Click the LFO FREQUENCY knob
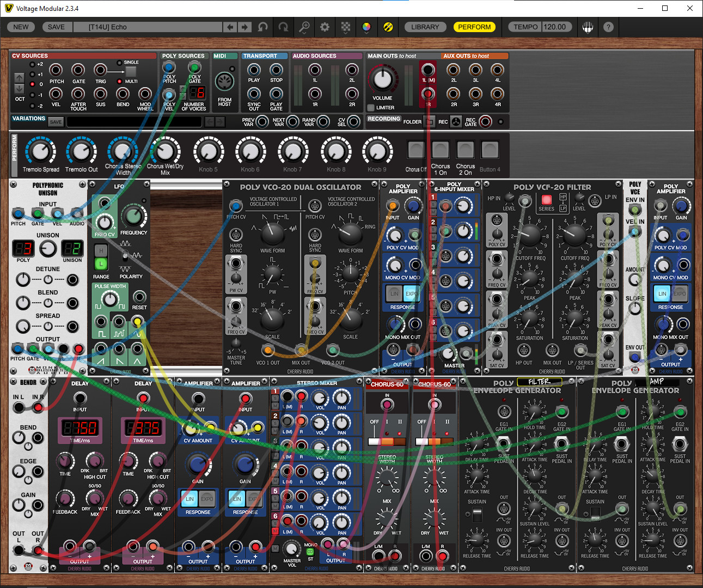The width and height of the screenshot is (703, 588). [133, 216]
